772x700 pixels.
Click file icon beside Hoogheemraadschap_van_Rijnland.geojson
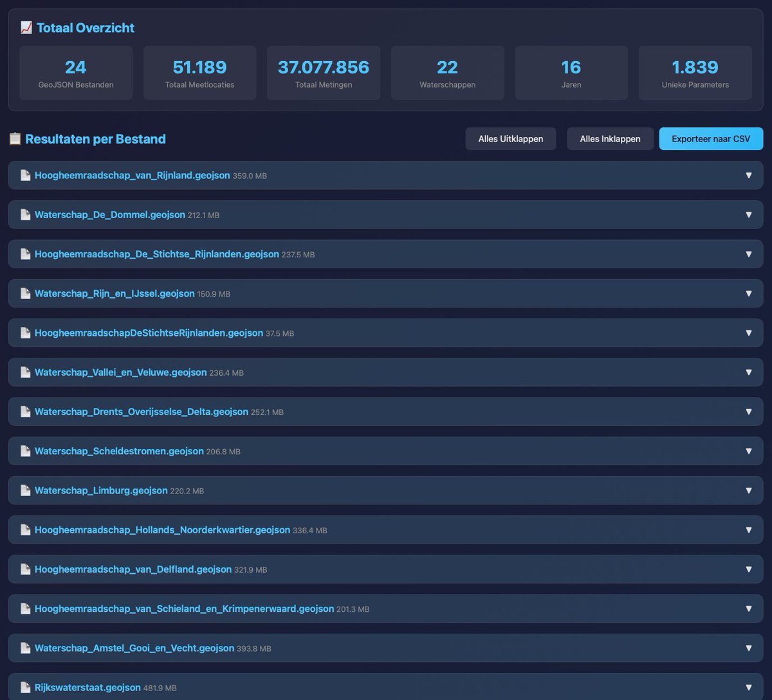[25, 175]
